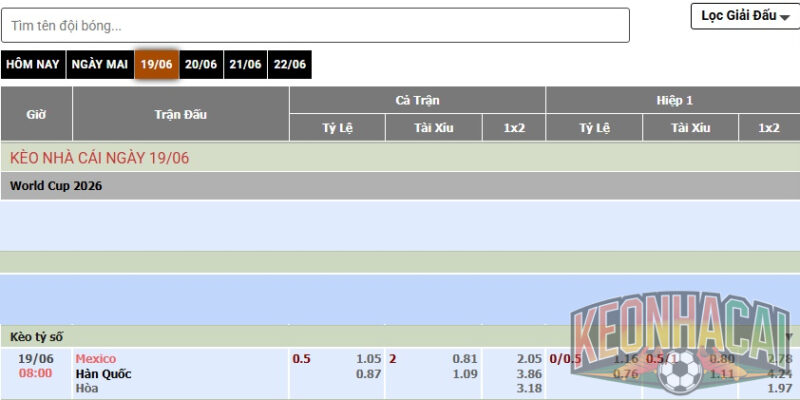Collapse the Kèo tỷ số row arrow
This screenshot has height=400, width=800.
(x=789, y=337)
